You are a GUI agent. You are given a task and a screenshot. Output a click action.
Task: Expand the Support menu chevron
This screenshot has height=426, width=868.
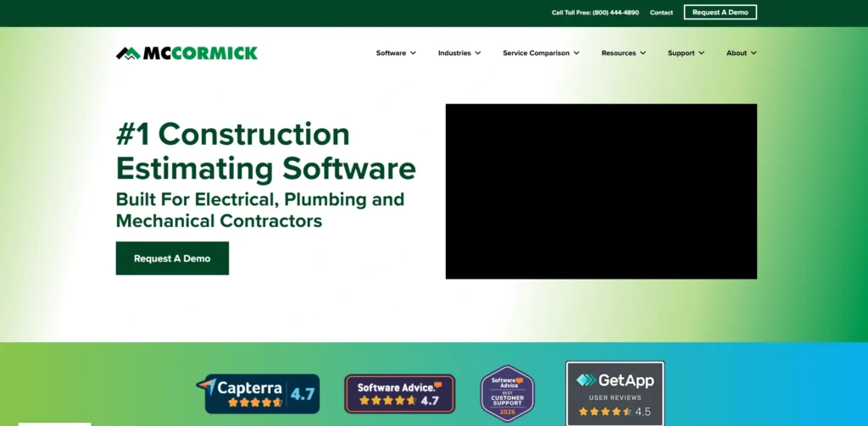(x=701, y=53)
